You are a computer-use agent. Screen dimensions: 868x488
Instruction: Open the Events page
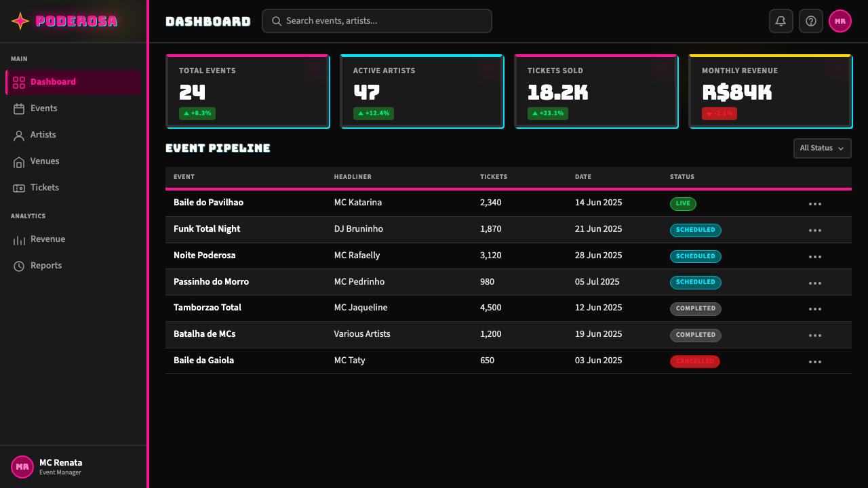tap(73, 108)
